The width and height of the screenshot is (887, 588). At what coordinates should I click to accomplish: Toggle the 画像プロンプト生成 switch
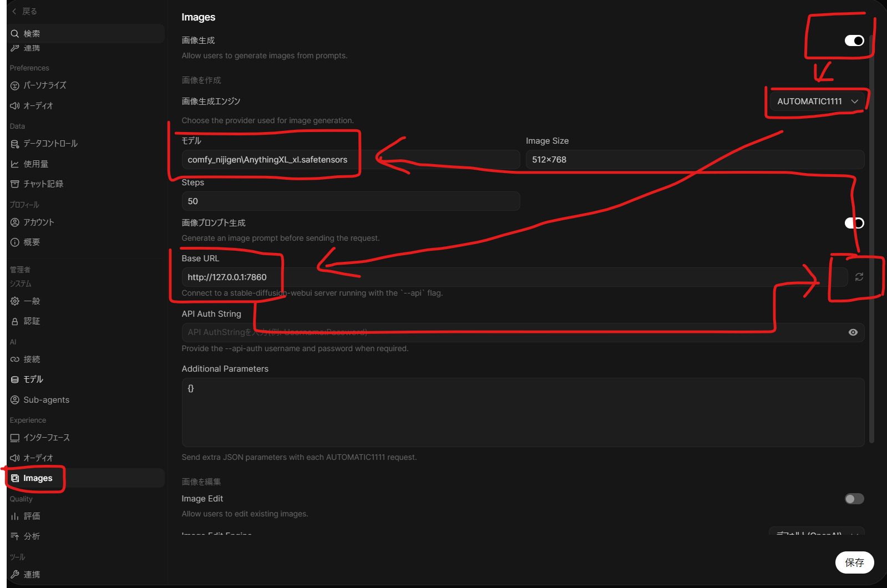(854, 223)
